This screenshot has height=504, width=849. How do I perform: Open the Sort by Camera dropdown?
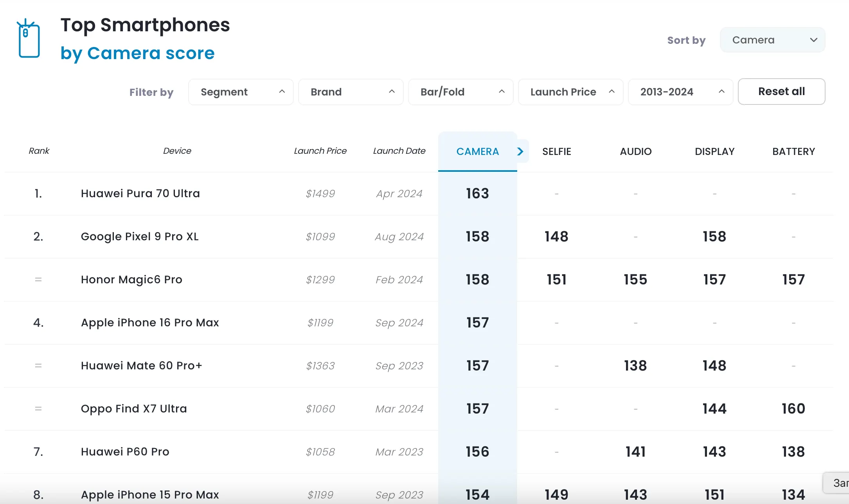coord(772,40)
